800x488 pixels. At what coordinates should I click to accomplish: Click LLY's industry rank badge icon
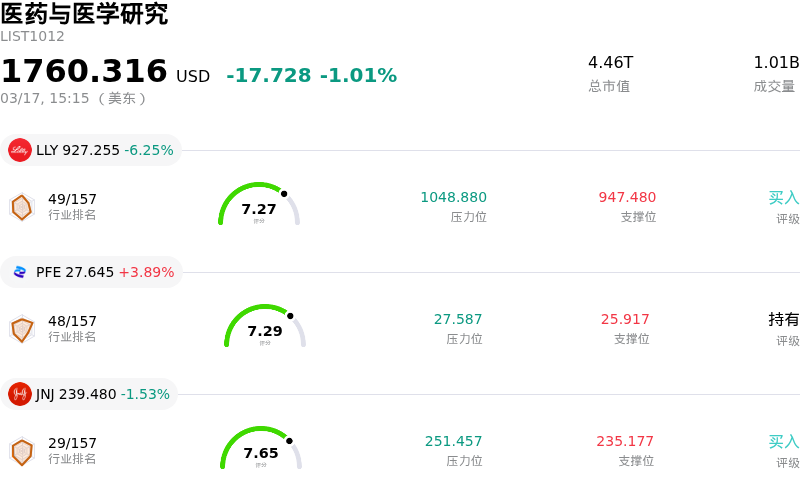click(22, 207)
